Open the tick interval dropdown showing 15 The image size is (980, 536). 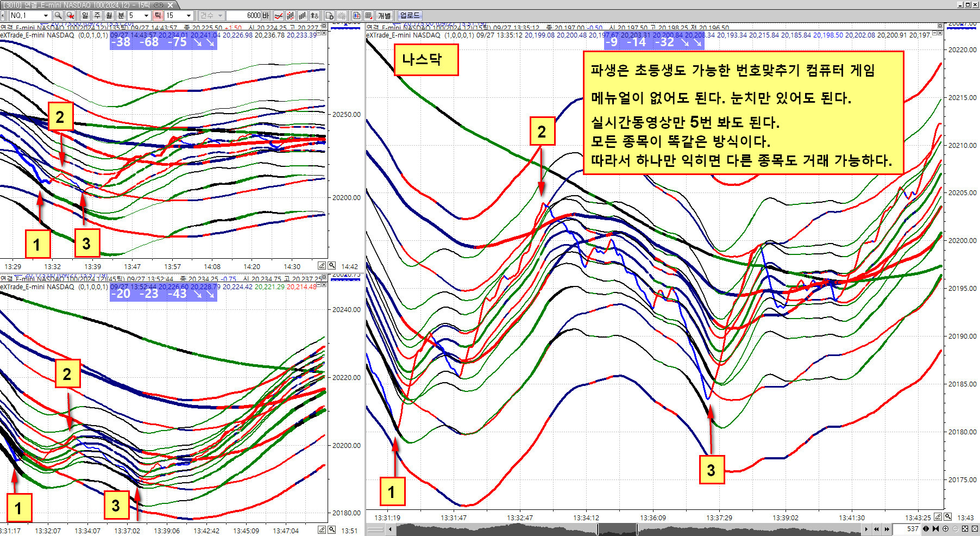[189, 16]
